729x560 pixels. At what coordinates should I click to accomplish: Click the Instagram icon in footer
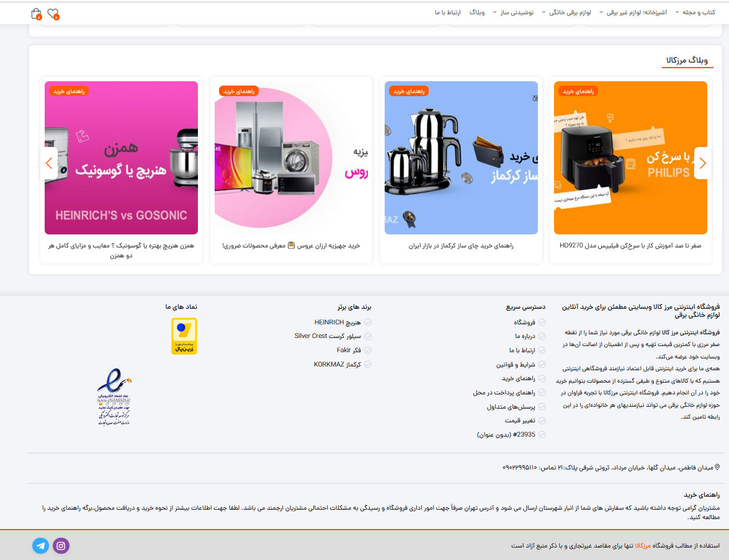(61, 546)
